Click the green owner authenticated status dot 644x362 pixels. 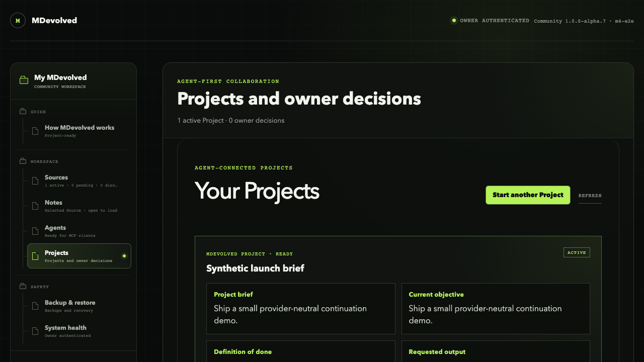pos(454,21)
